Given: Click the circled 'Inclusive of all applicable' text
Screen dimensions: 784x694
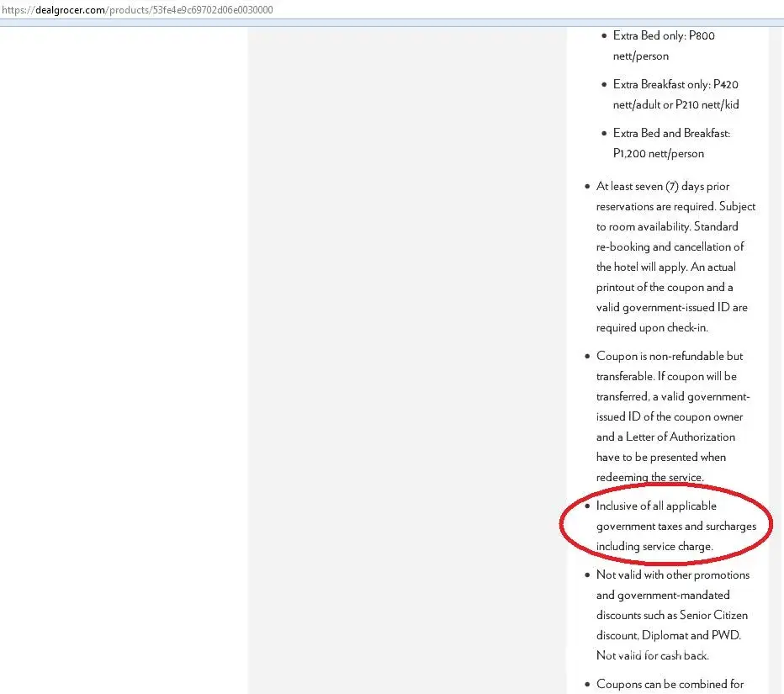Looking at the screenshot, I should click(656, 506).
